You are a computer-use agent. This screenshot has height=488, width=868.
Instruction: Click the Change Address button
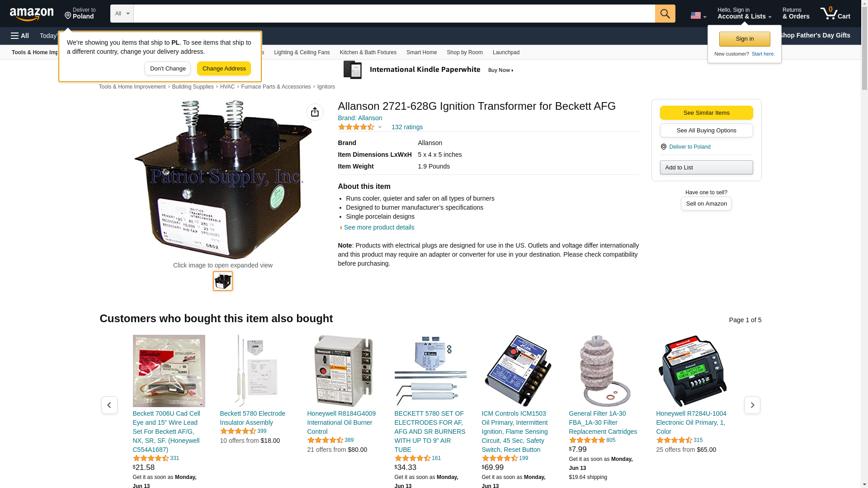224,69
